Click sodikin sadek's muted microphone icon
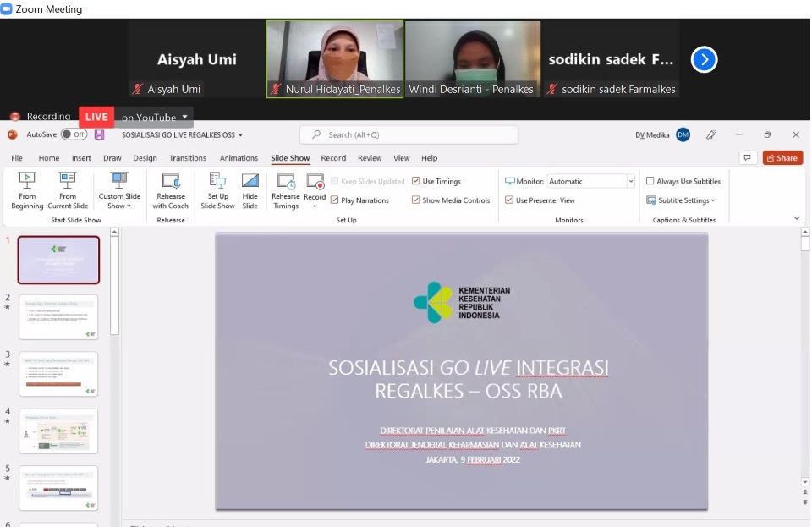The image size is (812, 527). 552,89
